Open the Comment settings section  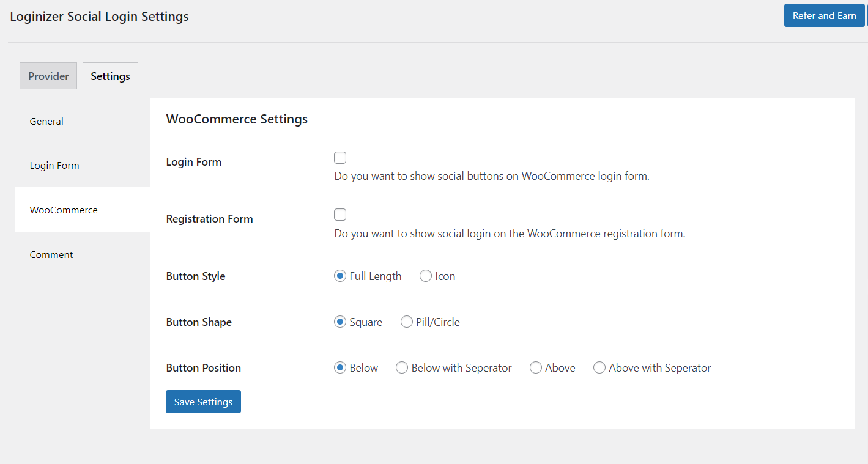[83, 254]
